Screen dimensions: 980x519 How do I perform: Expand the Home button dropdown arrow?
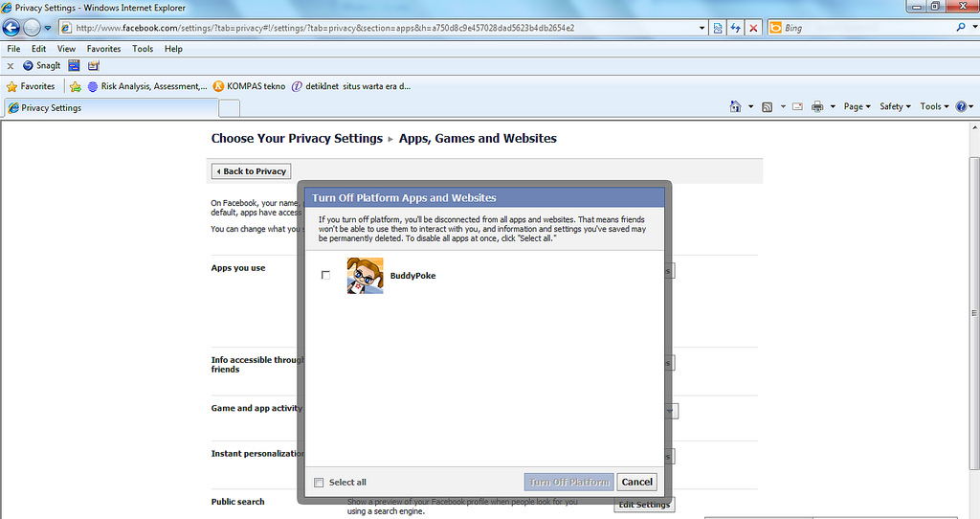[750, 107]
